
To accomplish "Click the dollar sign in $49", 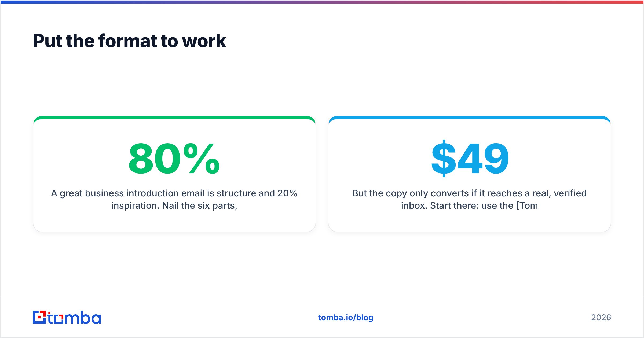I will 444,159.
